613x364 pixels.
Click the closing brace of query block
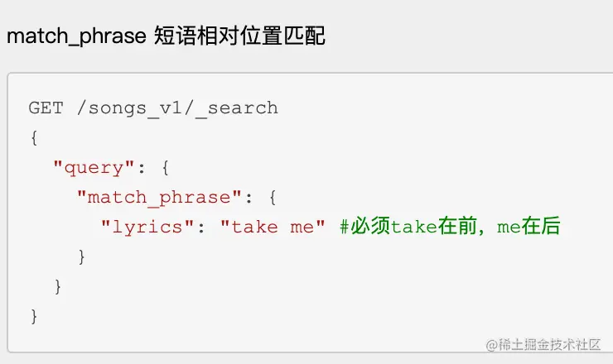(x=58, y=286)
